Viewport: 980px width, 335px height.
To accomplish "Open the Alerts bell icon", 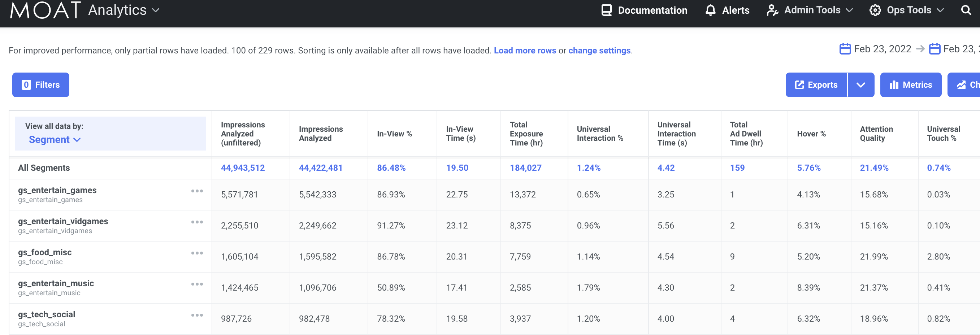I will (x=710, y=10).
